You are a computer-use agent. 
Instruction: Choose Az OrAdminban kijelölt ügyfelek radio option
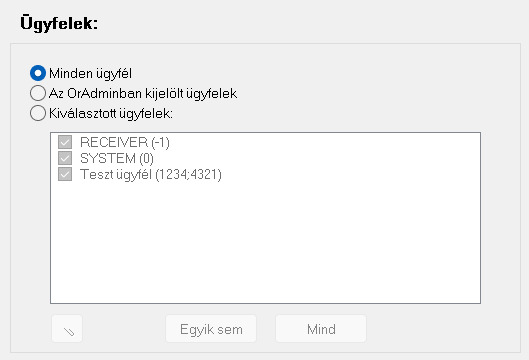coord(38,93)
